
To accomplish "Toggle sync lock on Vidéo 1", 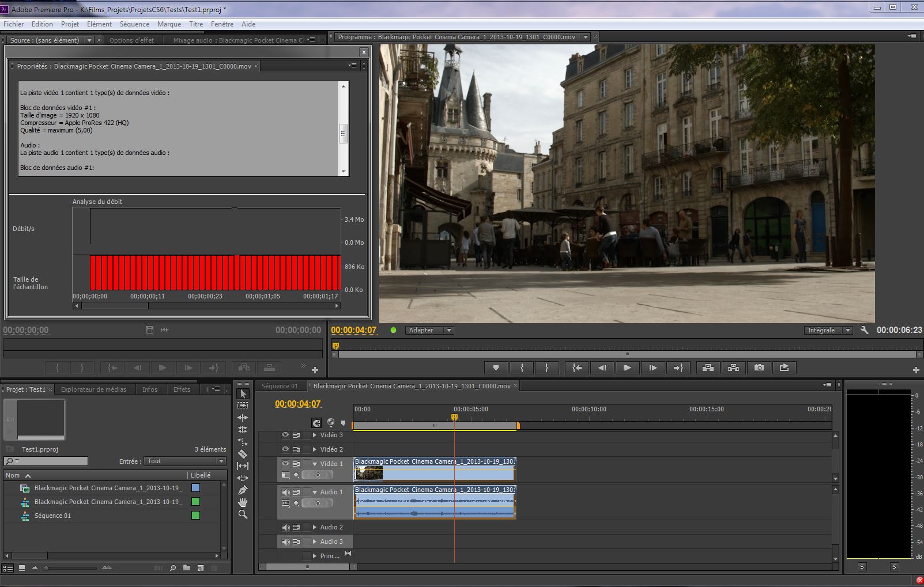I will tap(296, 464).
